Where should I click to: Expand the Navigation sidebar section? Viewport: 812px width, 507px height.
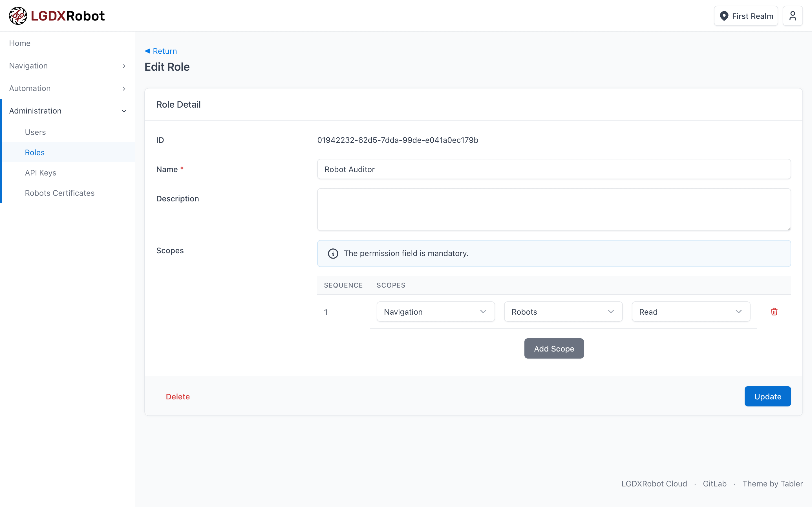[67, 66]
